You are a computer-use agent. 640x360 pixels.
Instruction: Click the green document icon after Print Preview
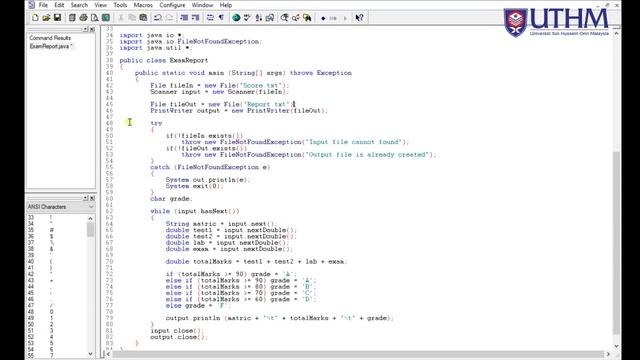pyautogui.click(x=106, y=18)
